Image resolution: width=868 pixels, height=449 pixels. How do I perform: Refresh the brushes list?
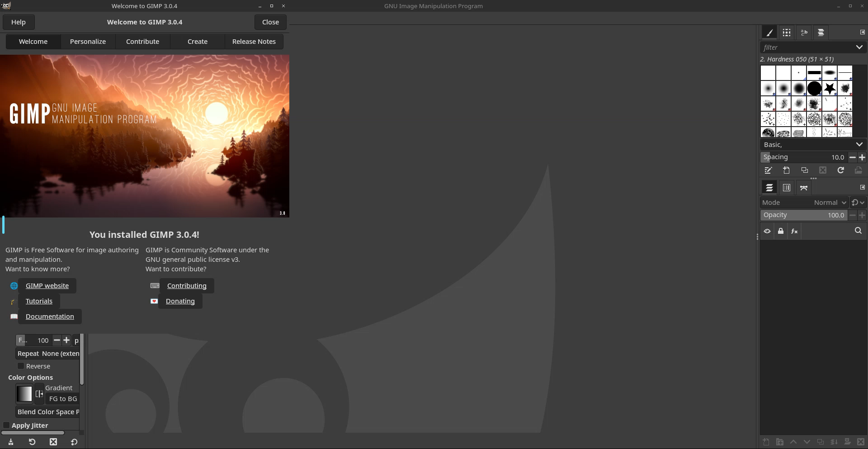(841, 170)
